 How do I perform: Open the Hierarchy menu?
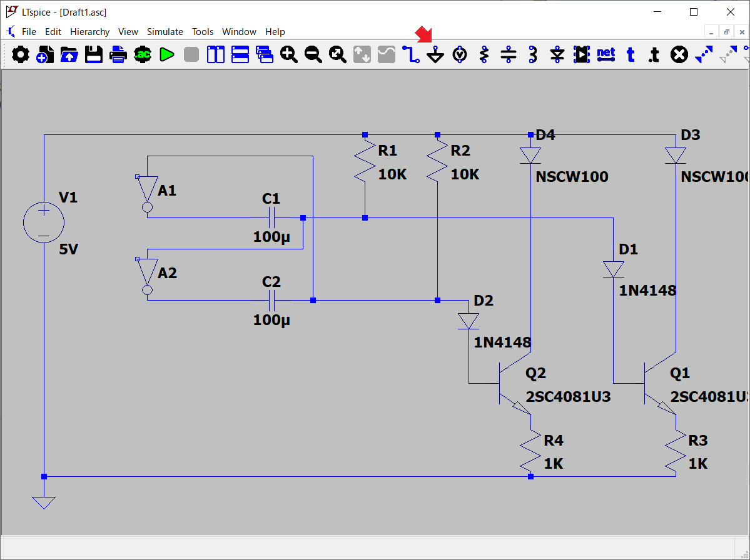89,31
